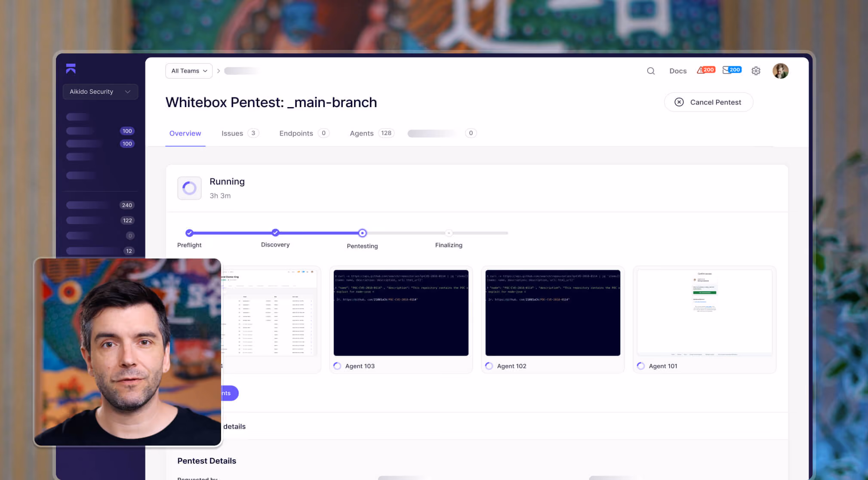The image size is (868, 480).
Task: Click the Whitebox Pentest: _main-branch title
Action: click(x=271, y=102)
